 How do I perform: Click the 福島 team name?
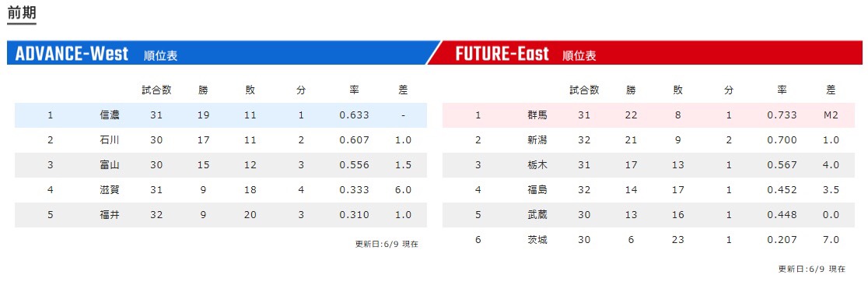click(x=537, y=190)
